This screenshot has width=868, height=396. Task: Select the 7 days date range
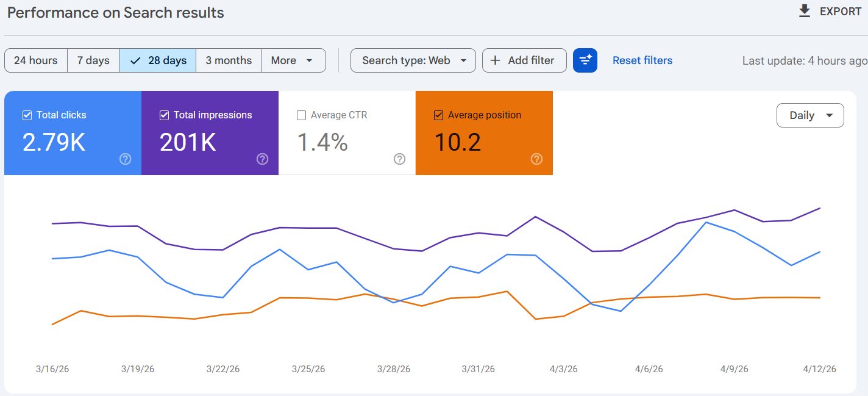coord(93,60)
